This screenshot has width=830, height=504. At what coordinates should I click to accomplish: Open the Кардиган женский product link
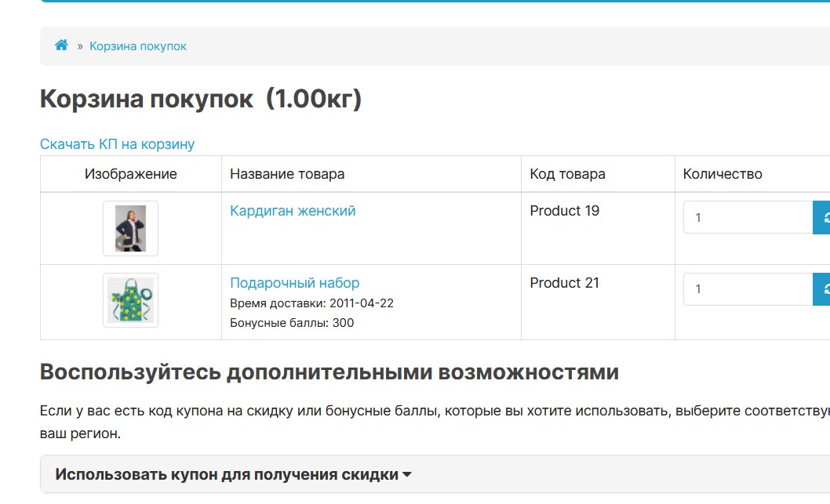[293, 211]
